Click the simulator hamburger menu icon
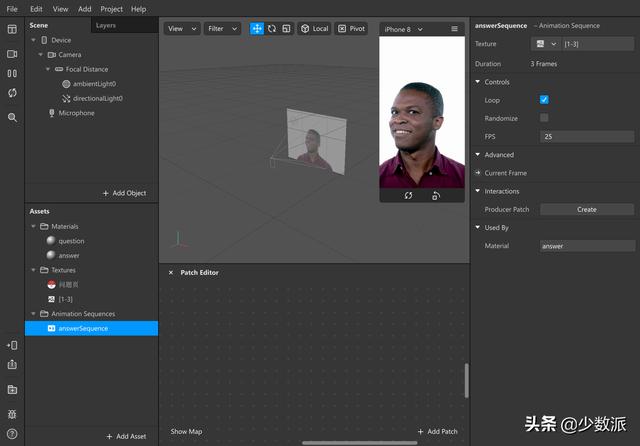This screenshot has width=640, height=446. point(454,29)
